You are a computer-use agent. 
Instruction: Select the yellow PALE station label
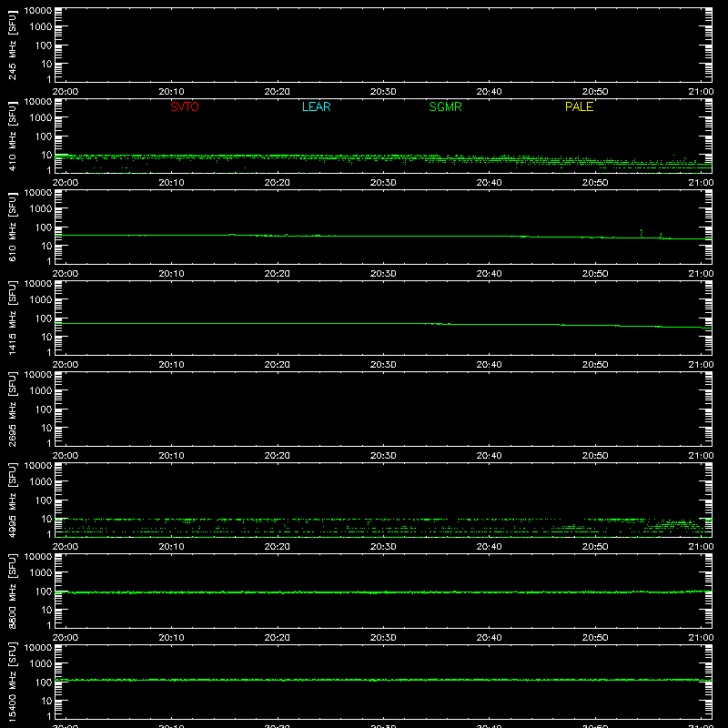[579, 106]
